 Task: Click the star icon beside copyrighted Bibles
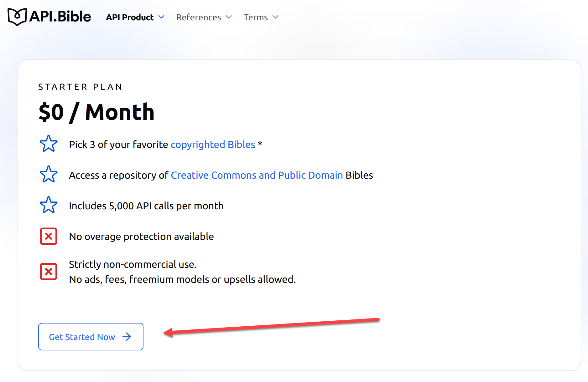coord(49,144)
